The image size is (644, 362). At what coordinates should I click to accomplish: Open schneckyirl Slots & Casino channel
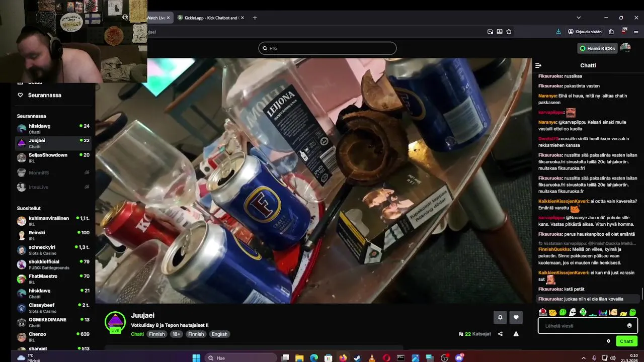pyautogui.click(x=53, y=250)
